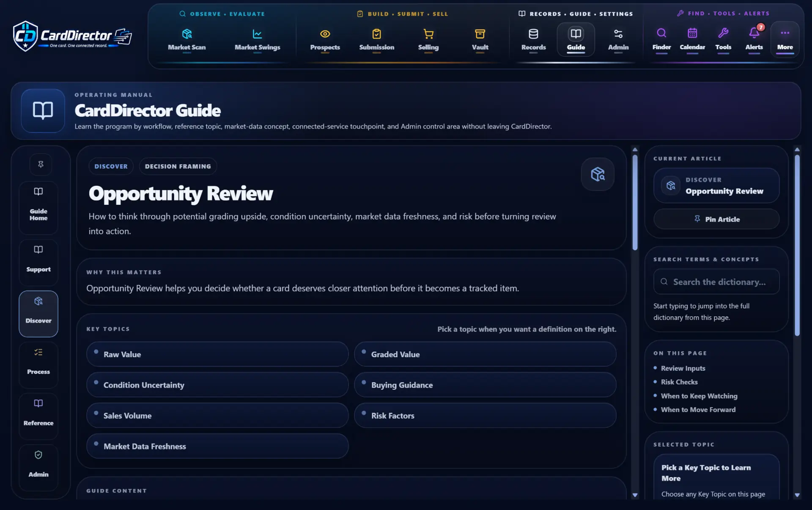Screen dimensions: 812x510
Task: Click the DISCOVER tag chip
Action: [x=111, y=166]
